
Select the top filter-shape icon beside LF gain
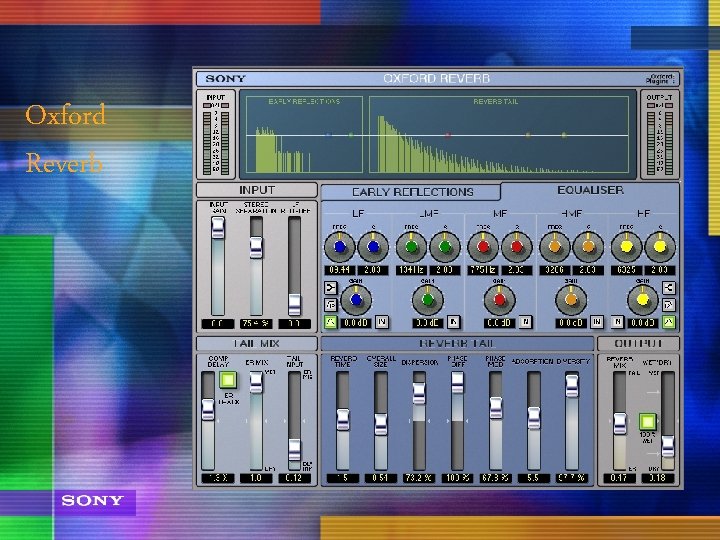coord(331,288)
